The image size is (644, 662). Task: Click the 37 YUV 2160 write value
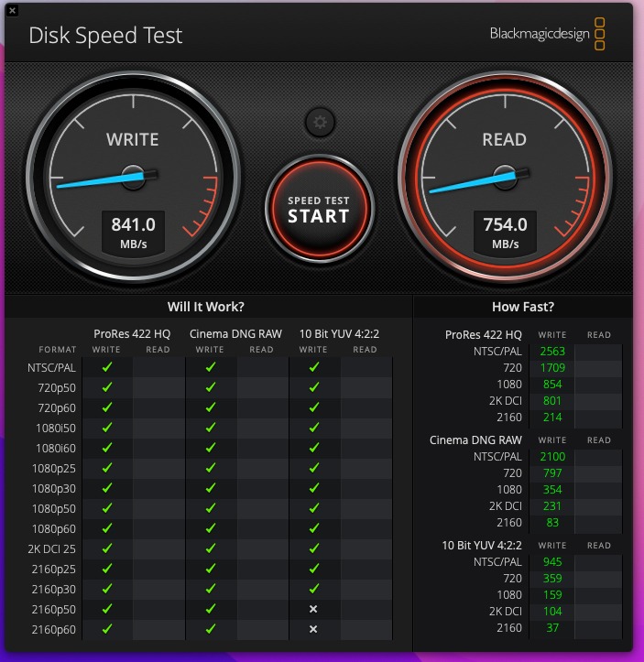tap(552, 628)
